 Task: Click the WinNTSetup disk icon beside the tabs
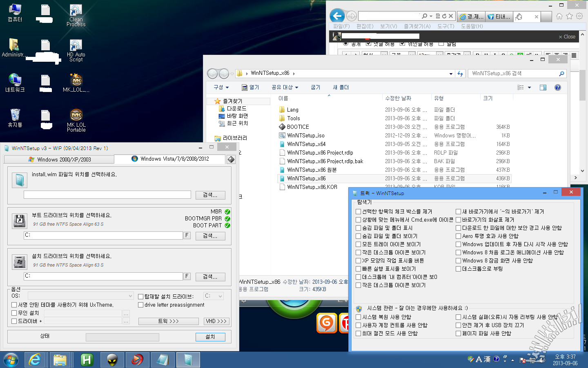(231, 159)
